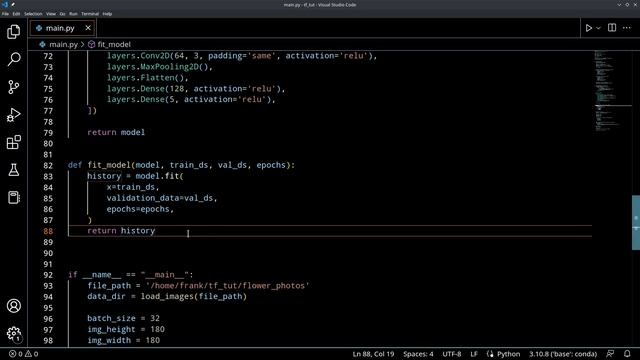Image resolution: width=640 pixels, height=360 pixels.
Task: Click 'layers.MaxPooling2D()' line
Action: pos(160,67)
